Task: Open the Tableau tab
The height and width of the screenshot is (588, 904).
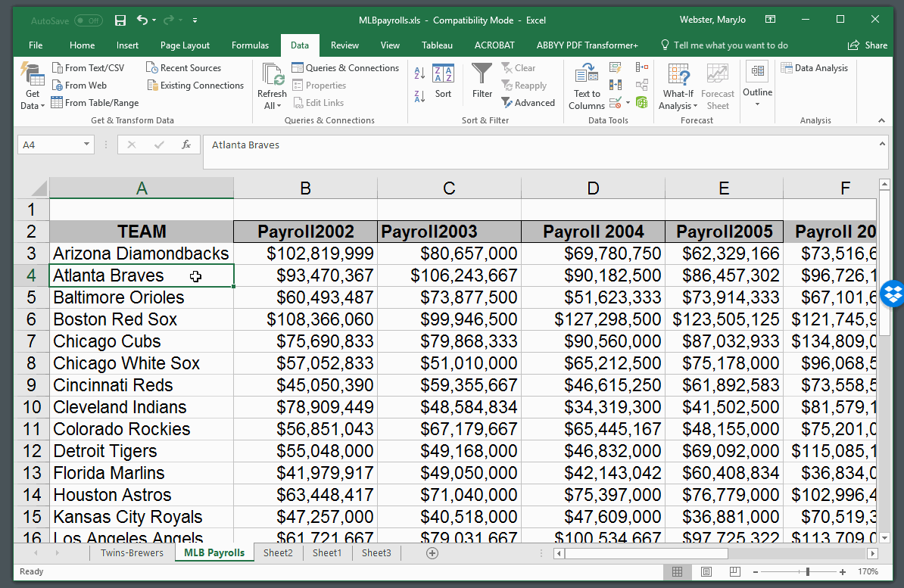Action: [x=437, y=45]
